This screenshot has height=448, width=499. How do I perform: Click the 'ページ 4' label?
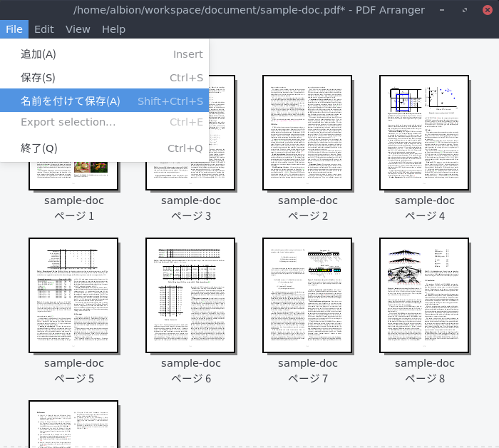[x=425, y=216]
